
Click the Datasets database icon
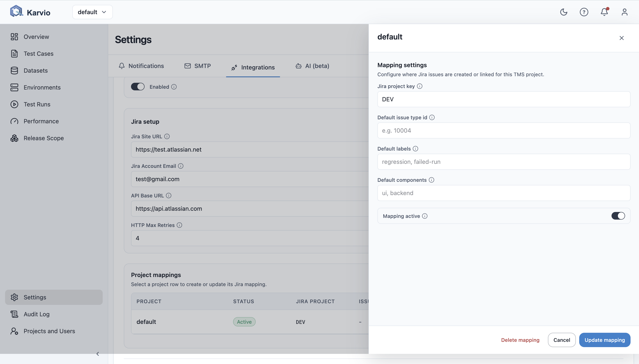(x=14, y=71)
